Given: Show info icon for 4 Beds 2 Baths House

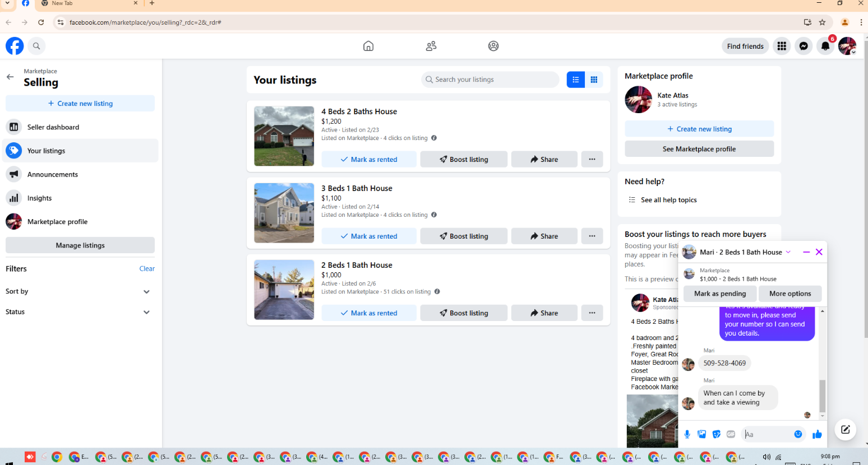Looking at the screenshot, I should click(434, 138).
